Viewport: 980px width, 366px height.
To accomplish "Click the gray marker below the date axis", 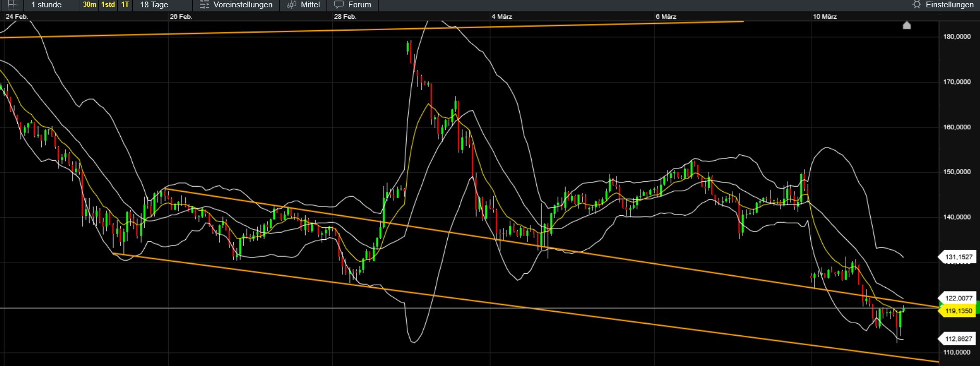I will tap(907, 26).
